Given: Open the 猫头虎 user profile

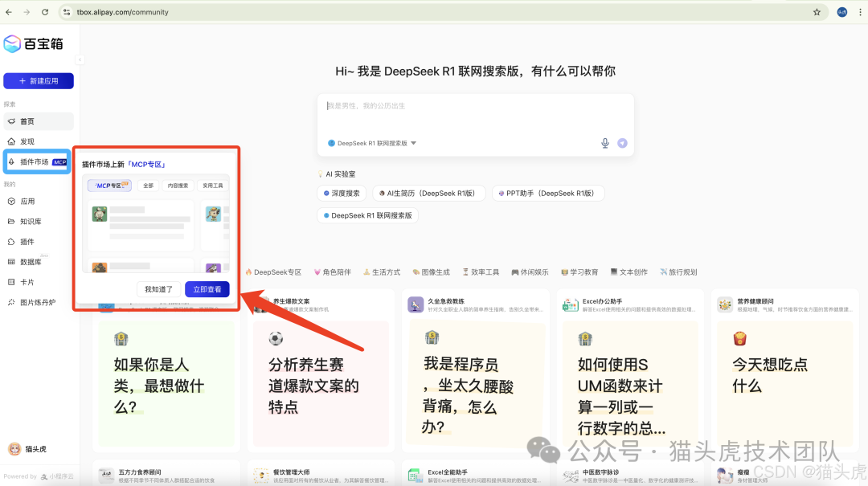Looking at the screenshot, I should point(27,449).
